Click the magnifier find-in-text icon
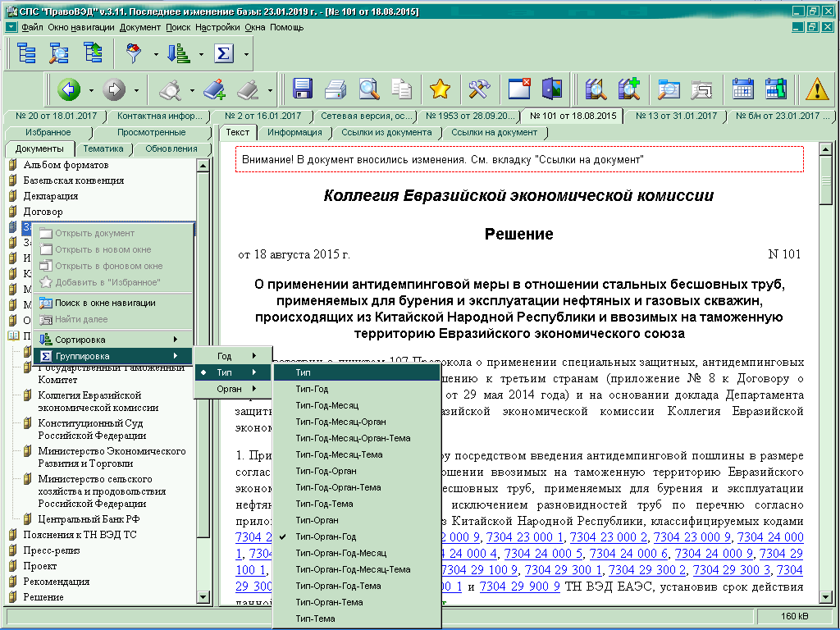840x630 pixels. pos(369,89)
